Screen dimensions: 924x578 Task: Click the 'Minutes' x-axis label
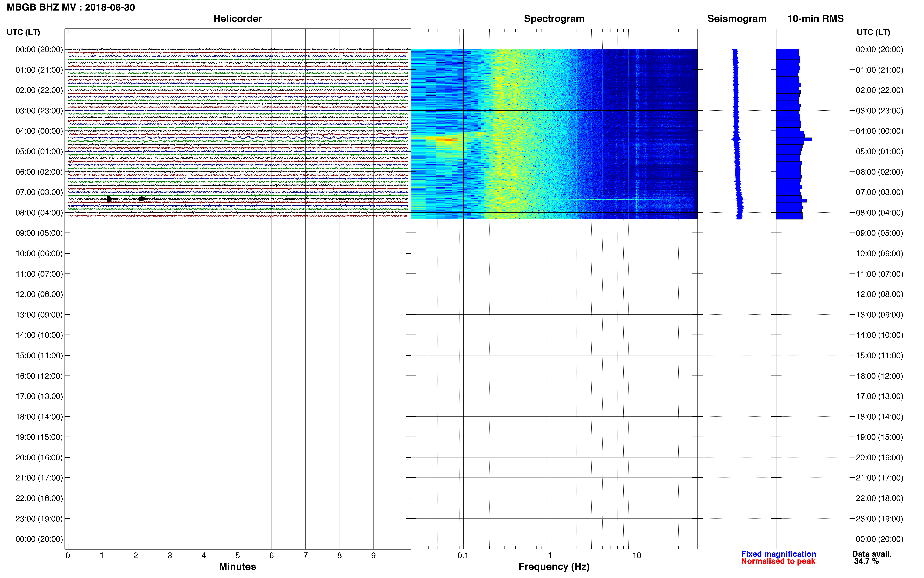[x=237, y=566]
